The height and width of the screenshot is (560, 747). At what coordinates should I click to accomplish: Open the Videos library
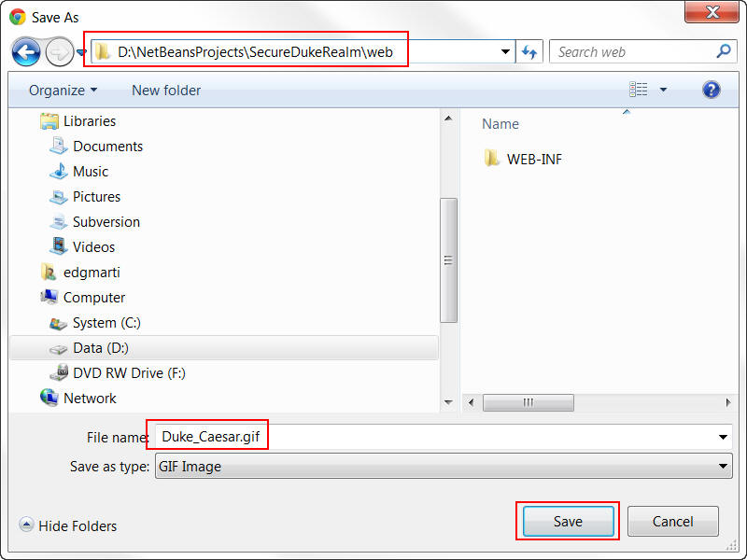coord(92,247)
